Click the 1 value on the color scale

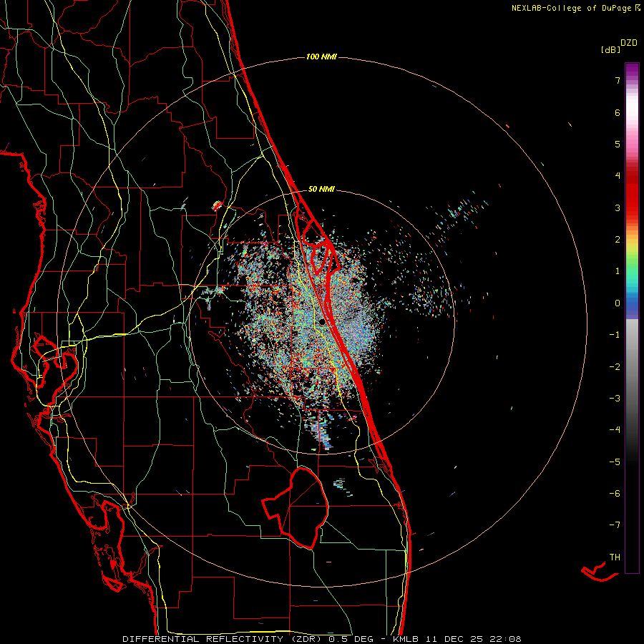coord(618,271)
